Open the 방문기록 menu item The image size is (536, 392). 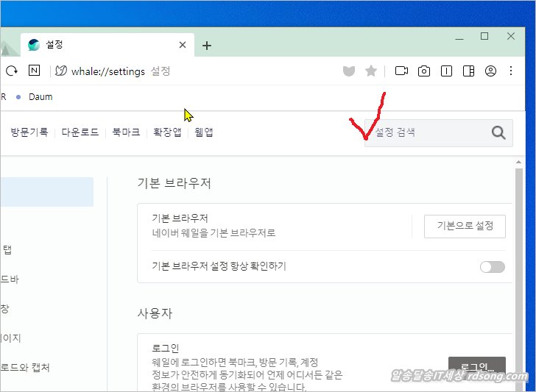[x=29, y=132]
